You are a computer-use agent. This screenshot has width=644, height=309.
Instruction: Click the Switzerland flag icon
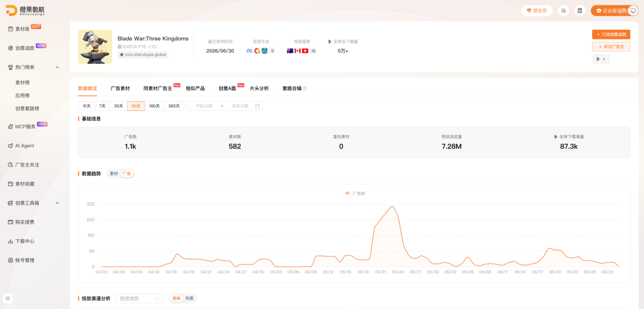point(305,51)
